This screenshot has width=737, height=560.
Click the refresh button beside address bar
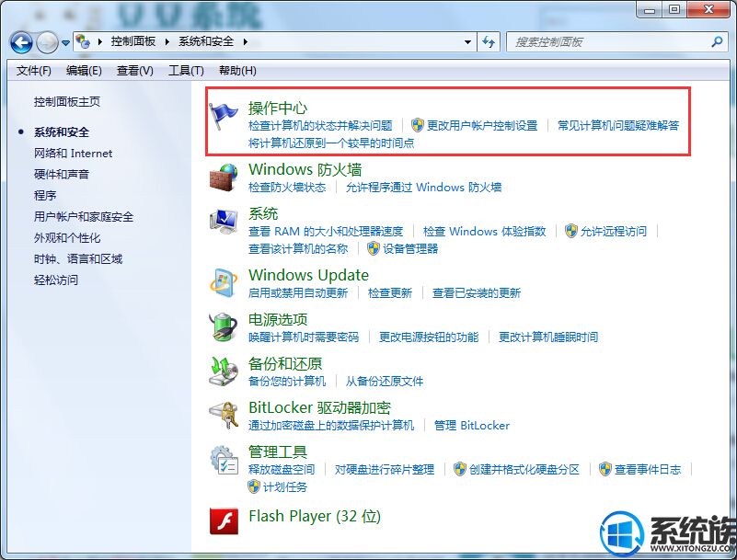pyautogui.click(x=489, y=42)
